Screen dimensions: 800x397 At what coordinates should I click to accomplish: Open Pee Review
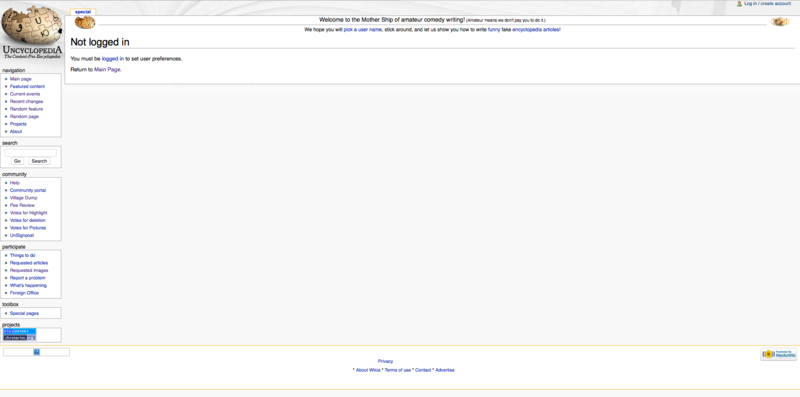click(x=22, y=205)
